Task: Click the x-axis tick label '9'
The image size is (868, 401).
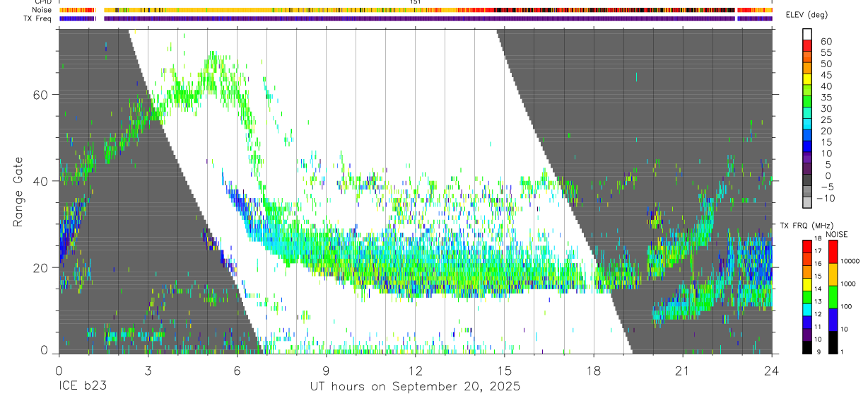Action: [326, 370]
